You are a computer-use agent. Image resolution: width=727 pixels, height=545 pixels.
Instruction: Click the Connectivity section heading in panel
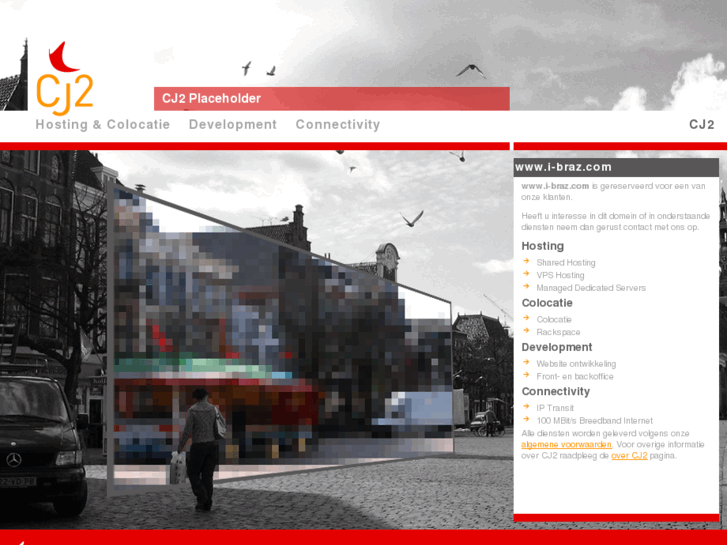tap(556, 391)
